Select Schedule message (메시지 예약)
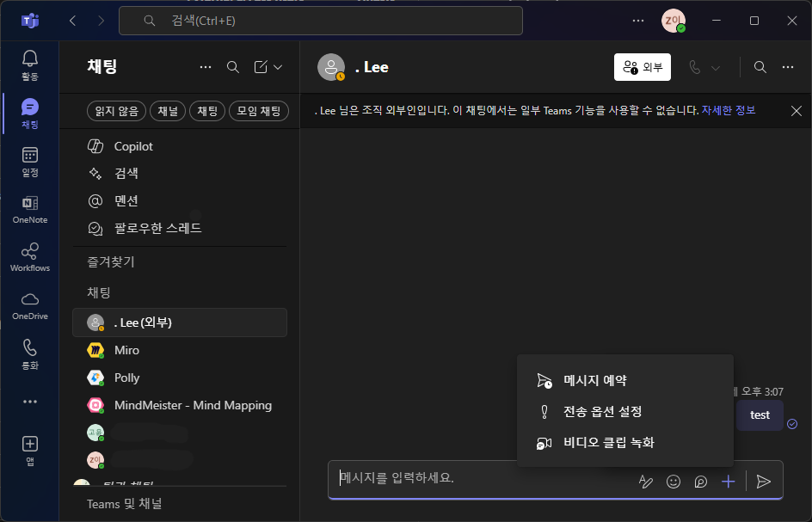The width and height of the screenshot is (812, 522). [625, 380]
